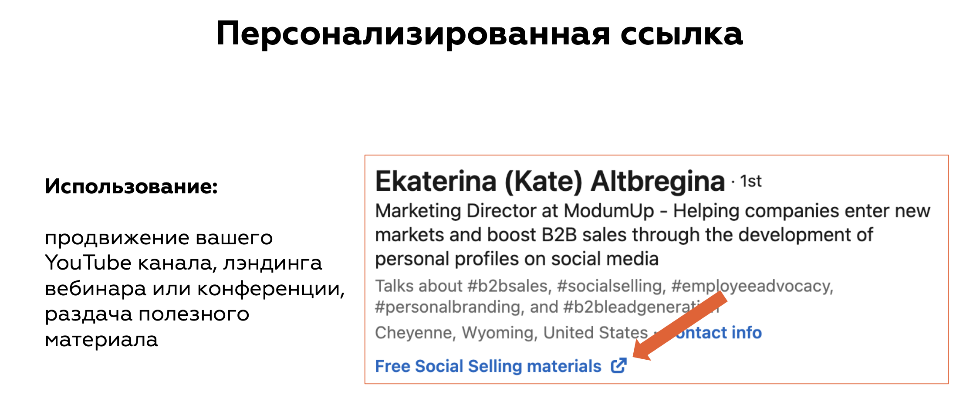Click the 1st connection degree badge
This screenshot has width=980, height=405.
pyautogui.click(x=751, y=181)
